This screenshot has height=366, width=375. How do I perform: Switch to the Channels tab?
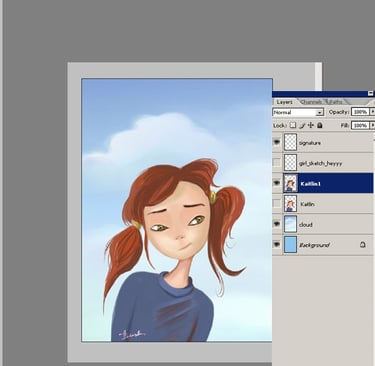pos(311,102)
